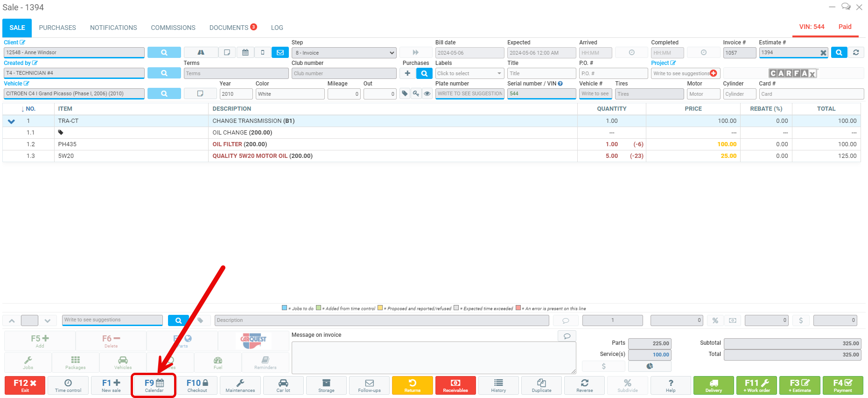Click the Duplicate sale icon

pyautogui.click(x=541, y=385)
